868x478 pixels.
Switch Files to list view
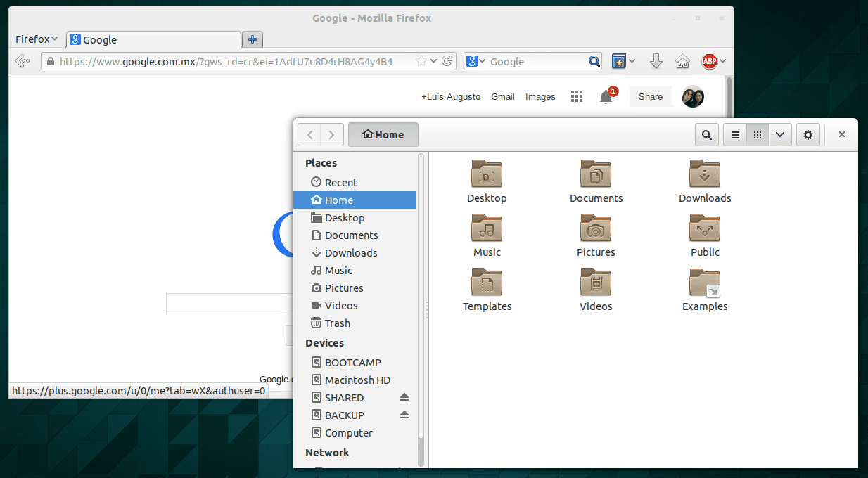pos(735,135)
